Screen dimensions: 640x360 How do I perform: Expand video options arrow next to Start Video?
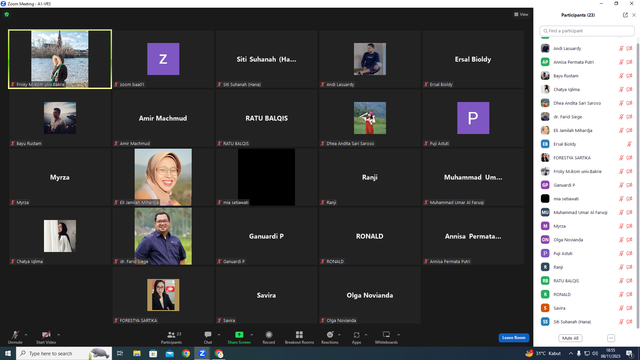[58, 335]
